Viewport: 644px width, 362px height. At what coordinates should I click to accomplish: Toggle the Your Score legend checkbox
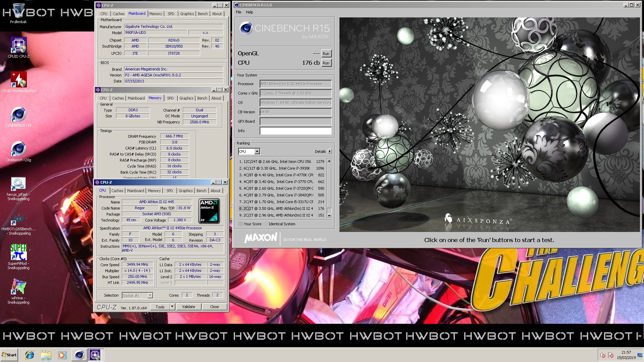click(x=240, y=224)
